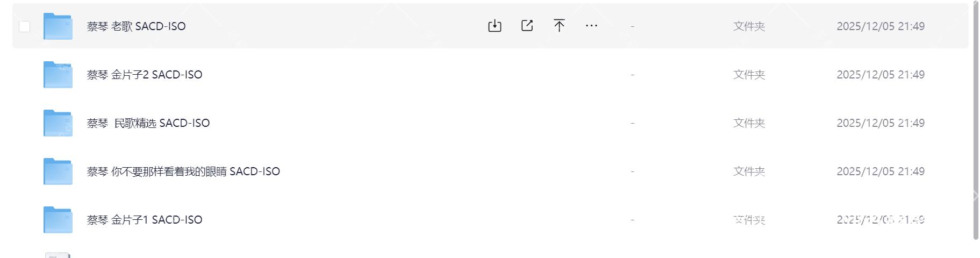The width and height of the screenshot is (980, 258).
Task: Share the 蔡琴 老歌 SACD-ISO folder
Action: coord(527,26)
